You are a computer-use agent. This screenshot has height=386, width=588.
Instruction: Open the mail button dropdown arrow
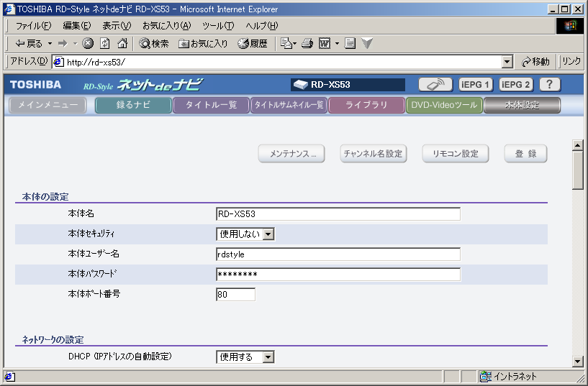pyautogui.click(x=295, y=44)
